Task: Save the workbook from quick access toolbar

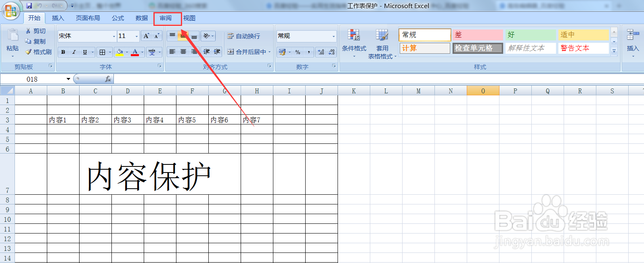Action: 29,6
